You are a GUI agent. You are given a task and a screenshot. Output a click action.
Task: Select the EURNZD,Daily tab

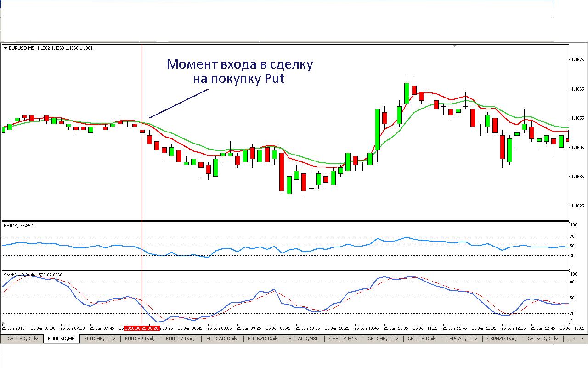[263, 339]
